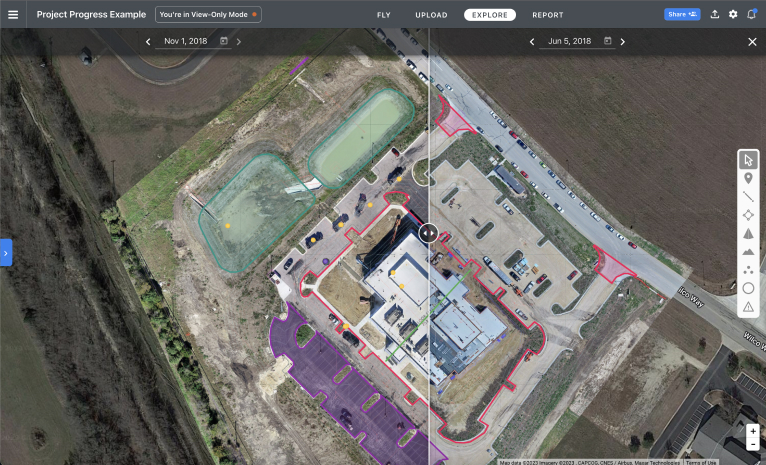Open the notifications bell

752,15
